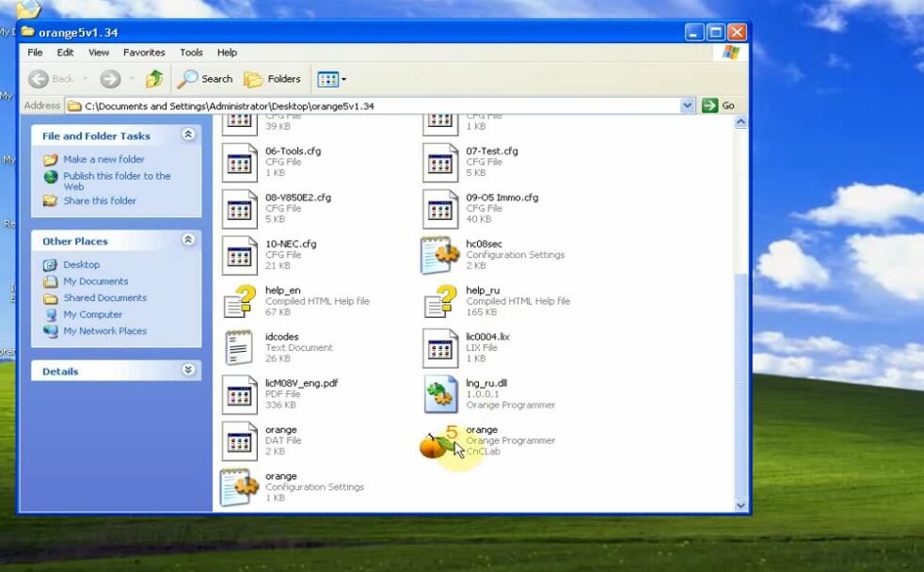This screenshot has width=924, height=572.
Task: Collapse the File and Folder Tasks panel
Action: coord(188,135)
